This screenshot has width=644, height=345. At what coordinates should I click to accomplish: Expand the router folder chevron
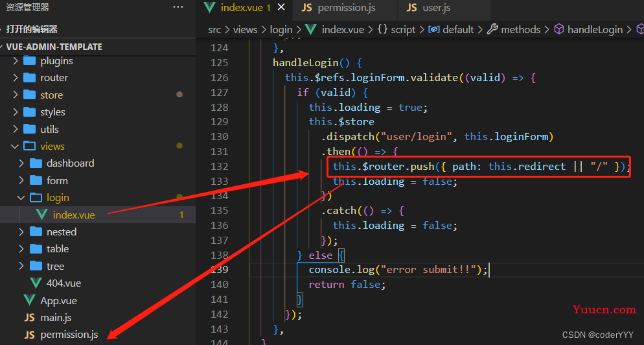[x=15, y=78]
